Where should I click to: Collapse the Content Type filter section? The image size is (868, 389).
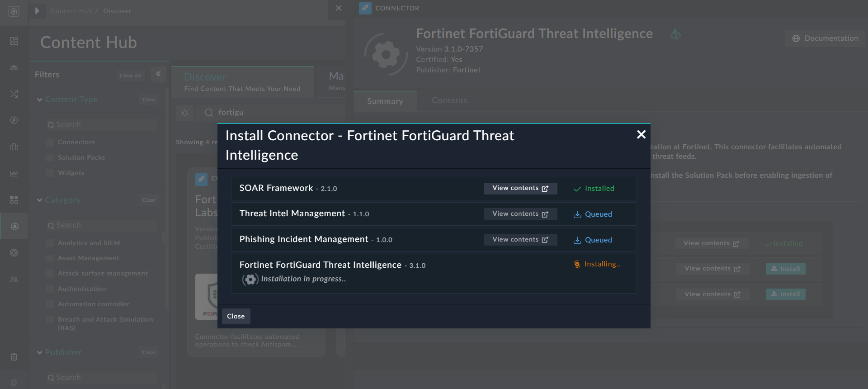pos(40,100)
